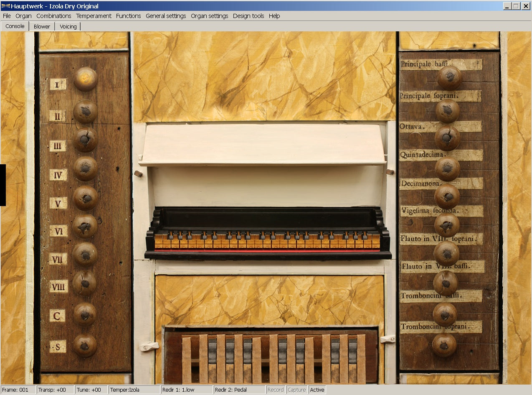Switch to the Blower tab

click(x=42, y=26)
